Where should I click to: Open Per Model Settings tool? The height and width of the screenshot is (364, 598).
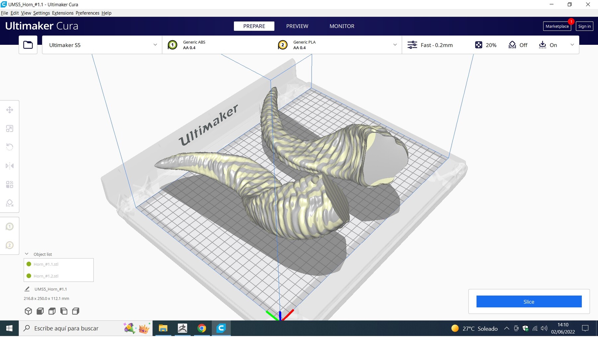(x=10, y=184)
